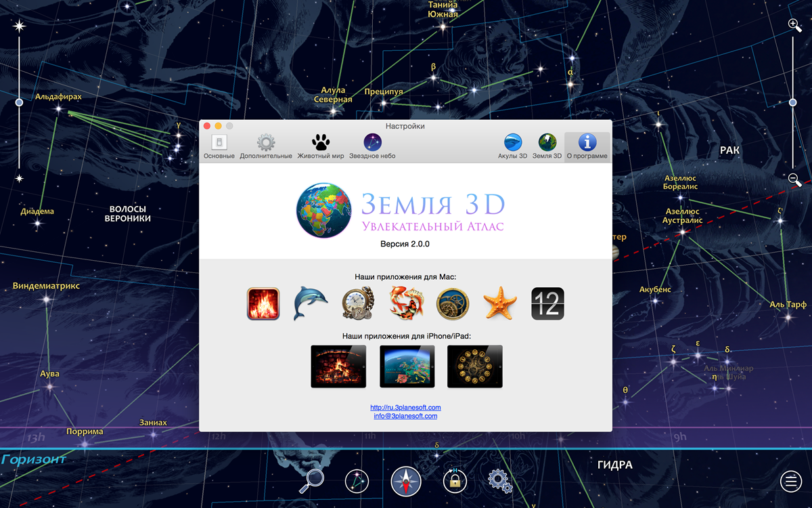Switch to the Животный мир tab
Viewport: 812px width, 508px height.
[321, 146]
